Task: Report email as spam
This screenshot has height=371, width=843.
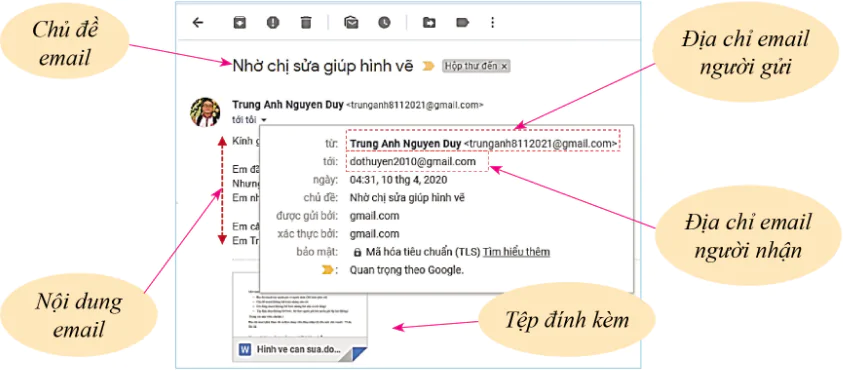Action: [x=273, y=23]
